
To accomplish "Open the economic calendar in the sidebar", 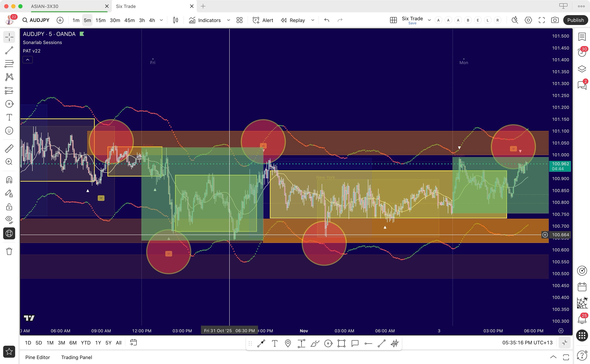I will pyautogui.click(x=582, y=287).
